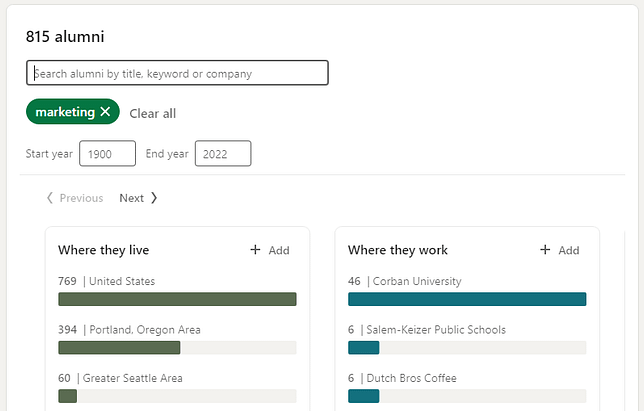Click Clear all filters
This screenshot has height=411, width=644.
coord(152,113)
